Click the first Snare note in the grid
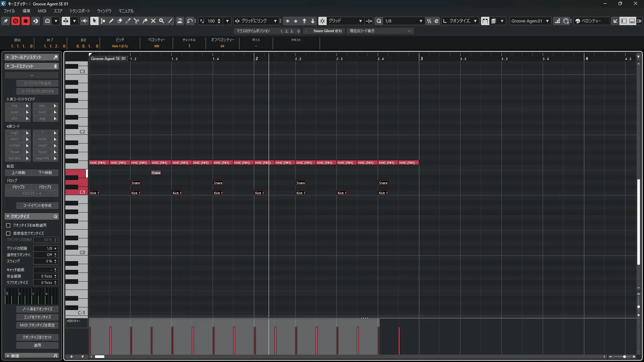The height and width of the screenshot is (362, 644). [x=136, y=183]
